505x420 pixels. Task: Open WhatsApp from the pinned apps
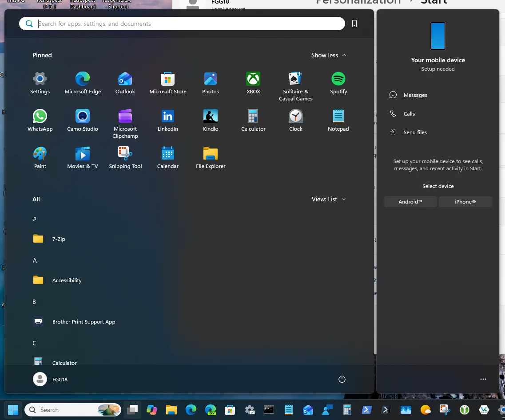pos(40,120)
